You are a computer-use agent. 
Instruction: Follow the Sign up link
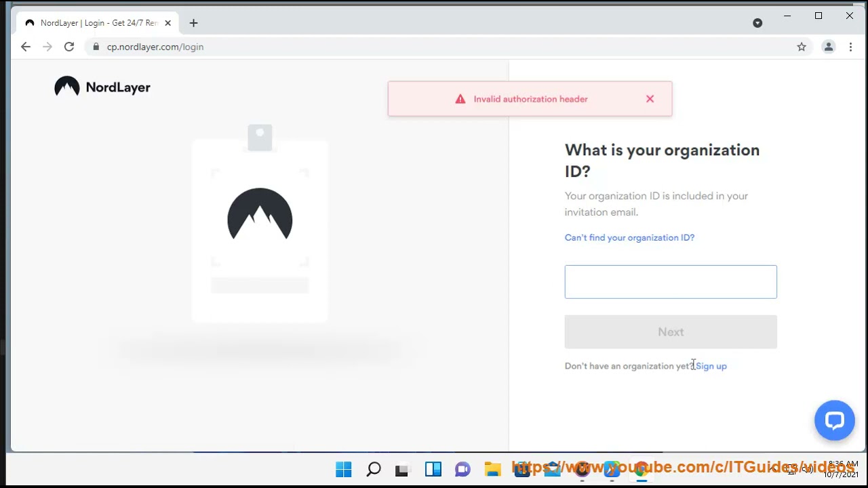coord(711,366)
